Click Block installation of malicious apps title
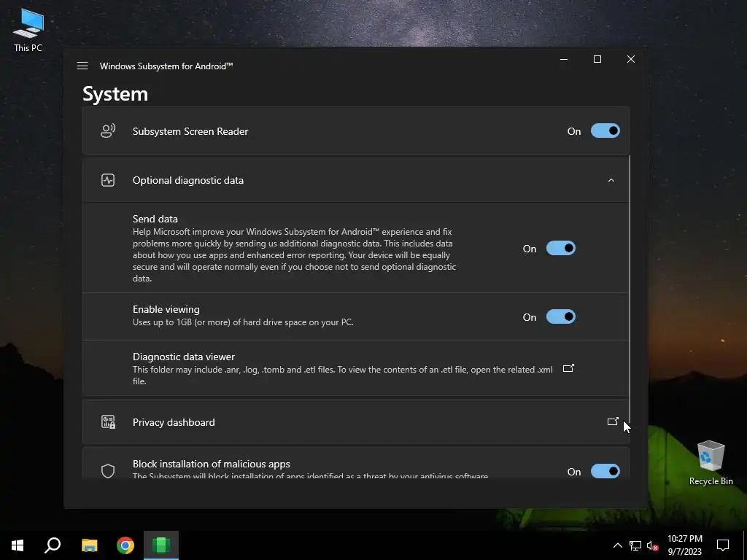Image resolution: width=747 pixels, height=560 pixels. click(x=211, y=464)
